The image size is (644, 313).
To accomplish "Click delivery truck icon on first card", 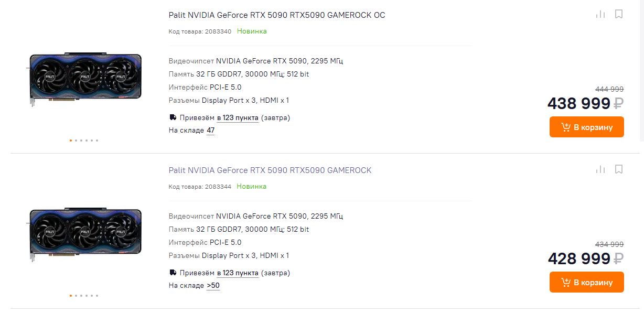I will point(173,117).
